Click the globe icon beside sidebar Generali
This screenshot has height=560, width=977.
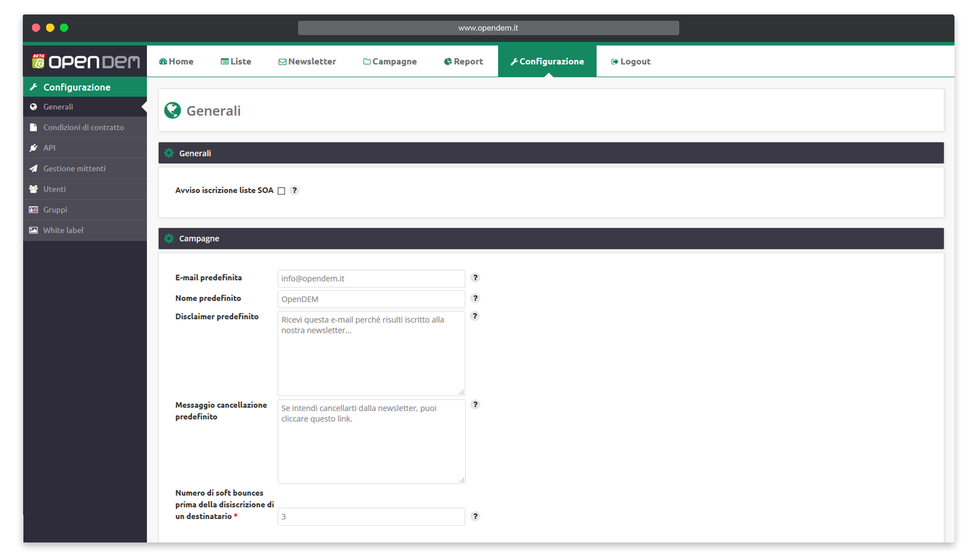[x=33, y=107]
